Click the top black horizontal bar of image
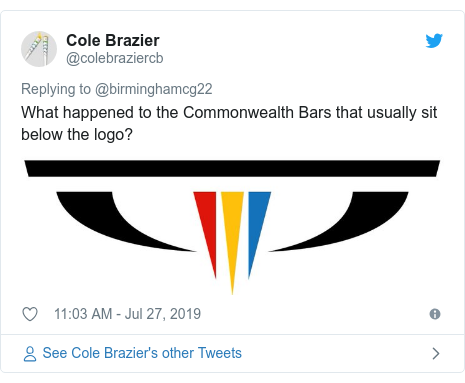The height and width of the screenshot is (383, 465). point(232,168)
